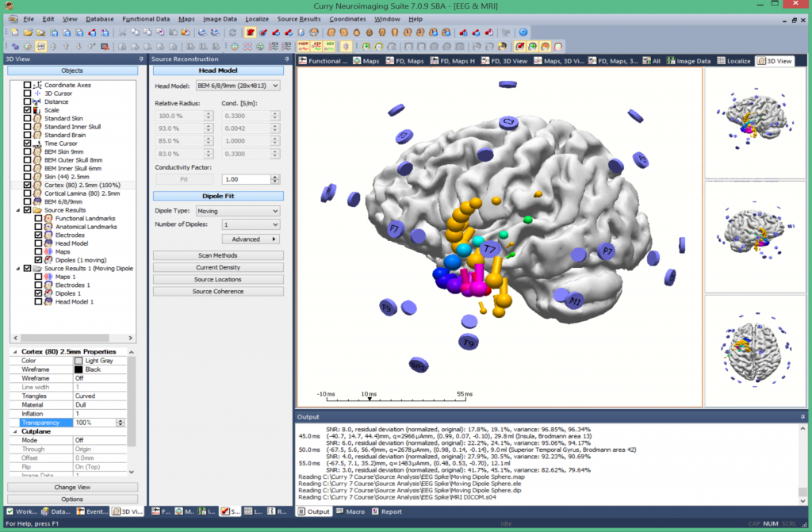The width and height of the screenshot is (812, 532).
Task: Click the Scan Methods button
Action: (x=218, y=255)
